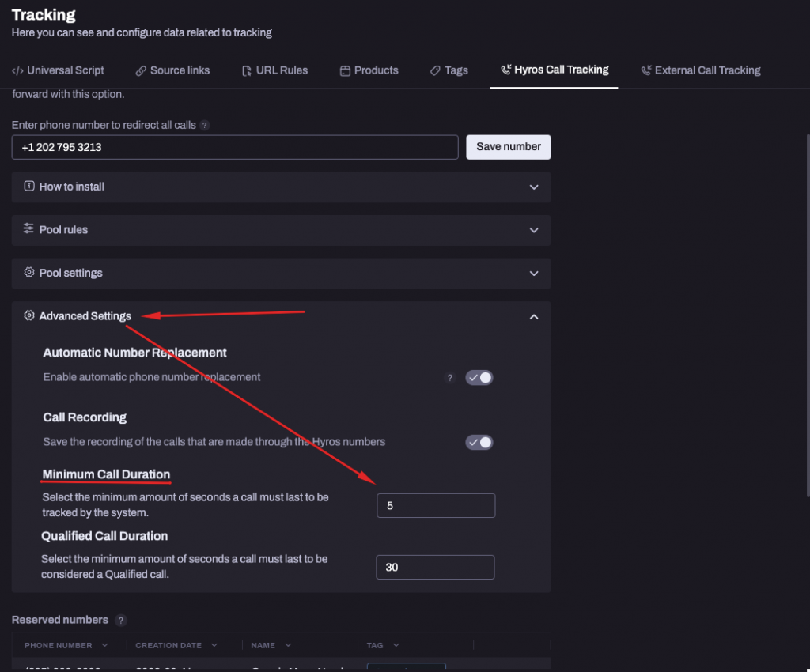This screenshot has width=810, height=672.
Task: Click the Source links chain icon
Action: click(142, 70)
